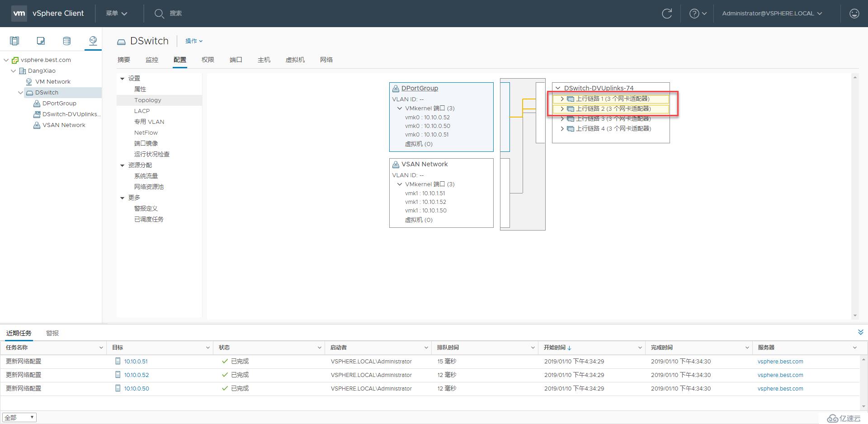
Task: Collapse the DSwitch tree node
Action: click(x=21, y=93)
